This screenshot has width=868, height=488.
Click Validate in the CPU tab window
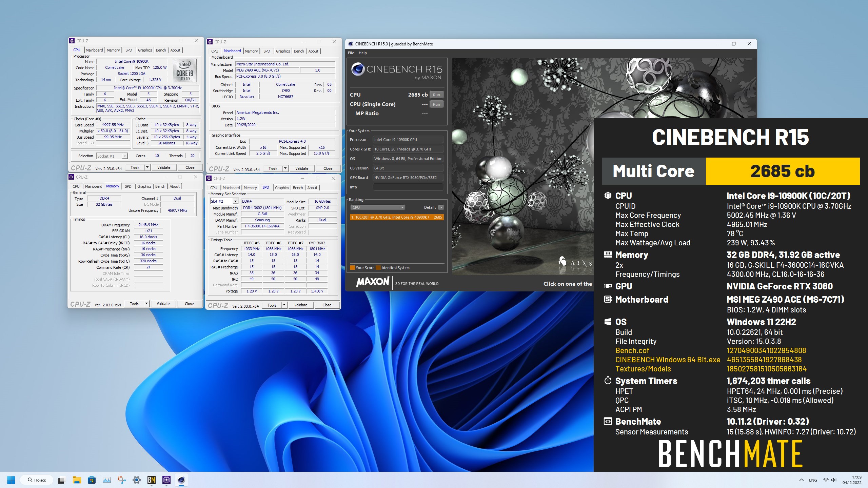pyautogui.click(x=164, y=167)
